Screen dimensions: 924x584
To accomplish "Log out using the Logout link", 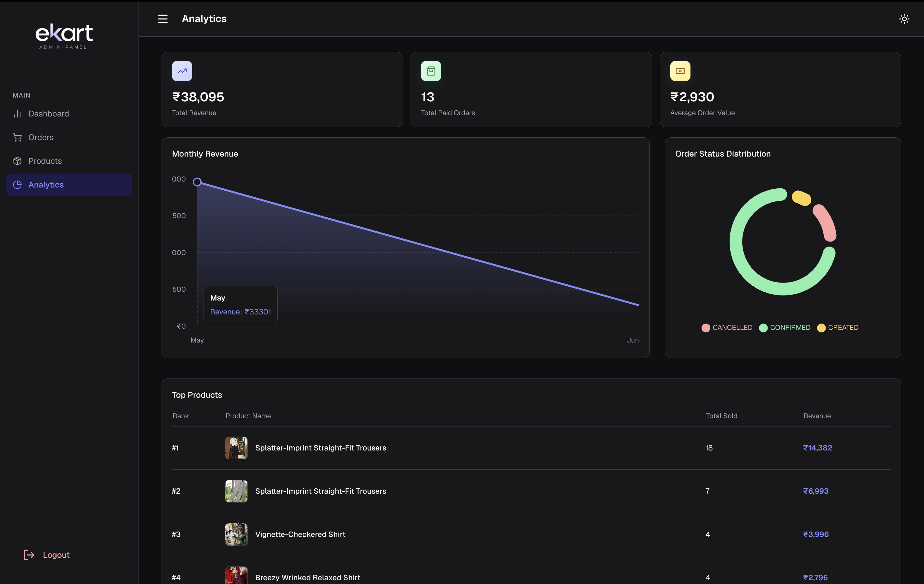I will 46,555.
